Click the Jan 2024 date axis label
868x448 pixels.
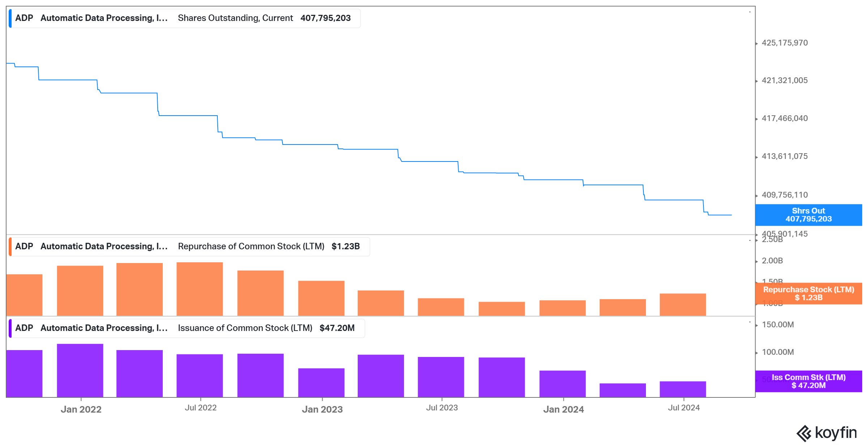[x=563, y=409]
